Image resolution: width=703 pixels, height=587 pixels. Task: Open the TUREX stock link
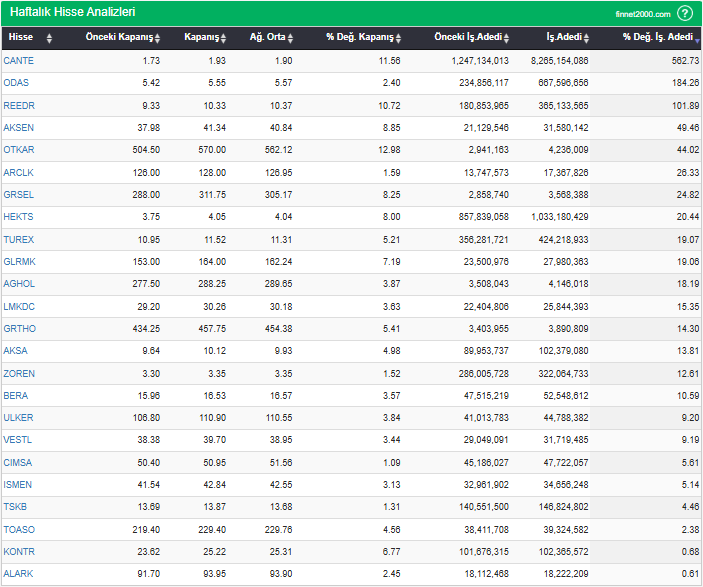coord(19,240)
